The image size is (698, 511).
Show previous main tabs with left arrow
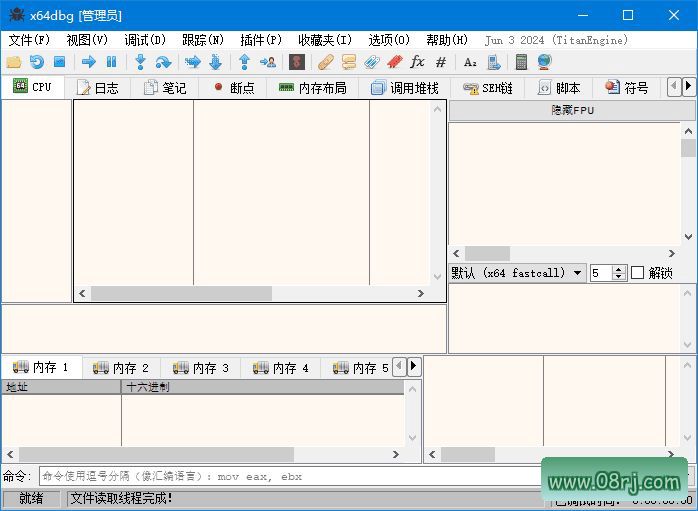(674, 86)
